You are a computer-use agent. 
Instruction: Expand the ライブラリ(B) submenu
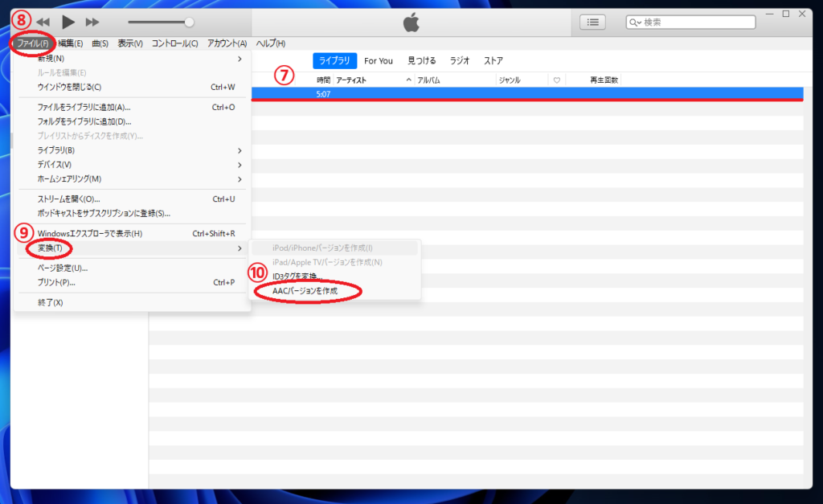132,150
